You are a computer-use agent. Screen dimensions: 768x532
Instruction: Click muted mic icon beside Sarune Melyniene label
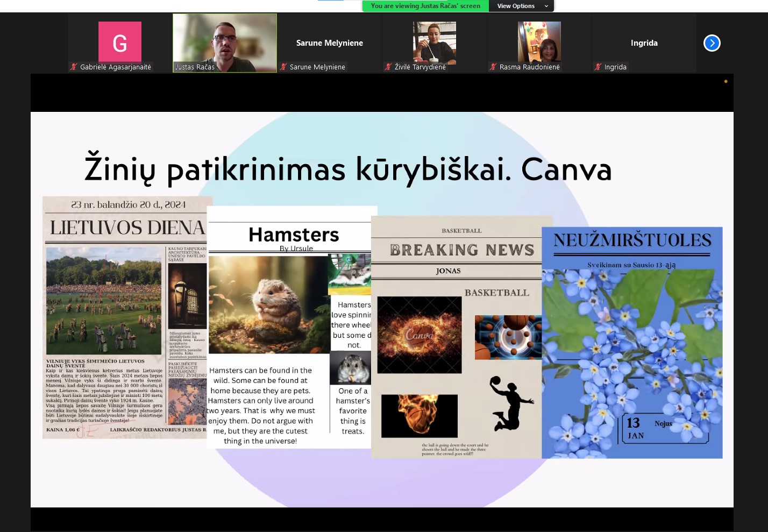283,67
